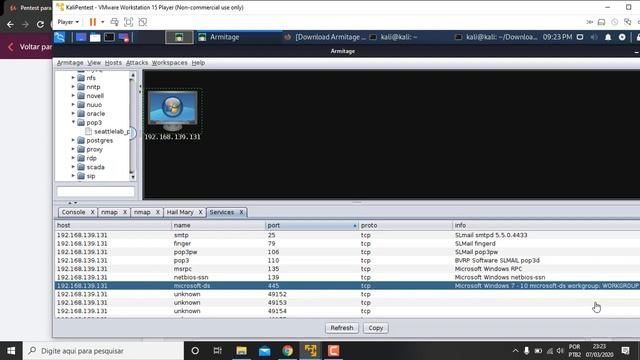The width and height of the screenshot is (640, 360).
Task: Click the Kali panel show-desktop icon
Action: 81,37
